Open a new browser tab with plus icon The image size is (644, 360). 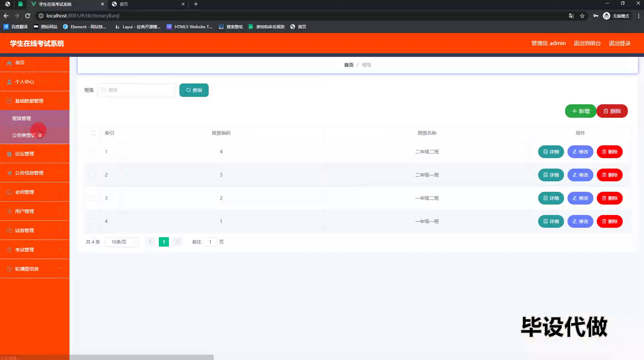pyautogui.click(x=196, y=4)
